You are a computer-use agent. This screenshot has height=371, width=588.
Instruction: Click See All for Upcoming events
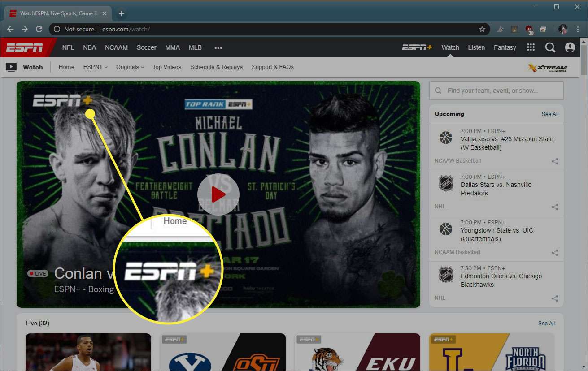tap(550, 114)
